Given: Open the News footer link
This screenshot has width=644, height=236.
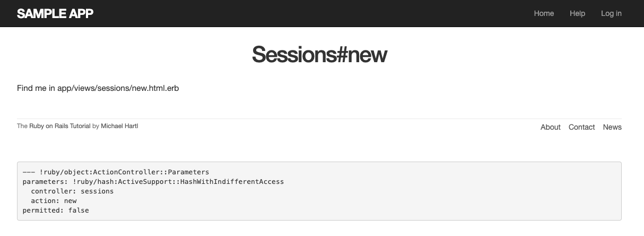Looking at the screenshot, I should (x=612, y=127).
